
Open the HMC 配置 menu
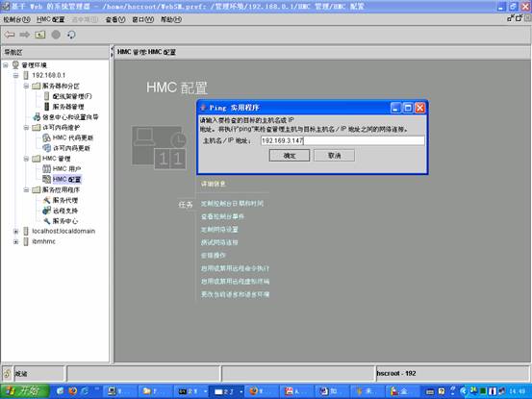point(51,19)
